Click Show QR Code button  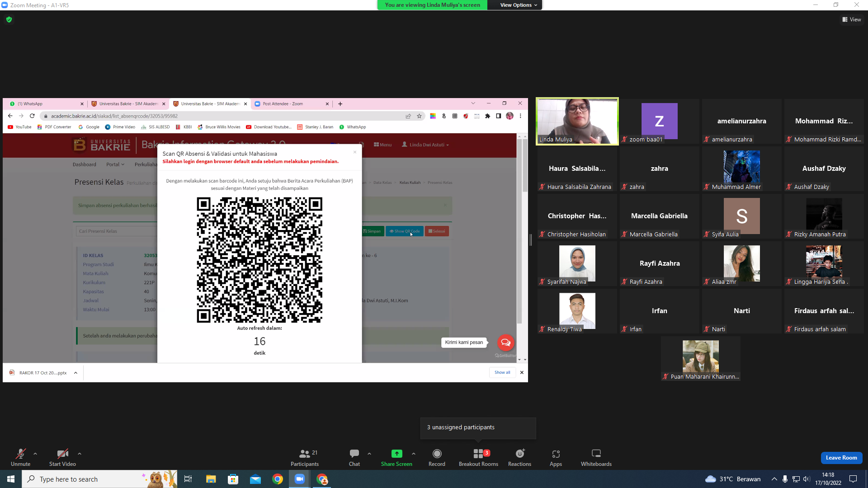[405, 231]
